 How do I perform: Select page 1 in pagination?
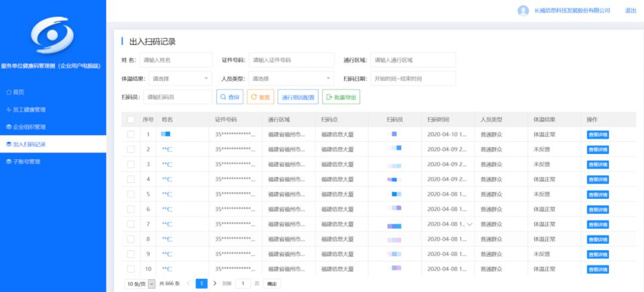pos(202,284)
